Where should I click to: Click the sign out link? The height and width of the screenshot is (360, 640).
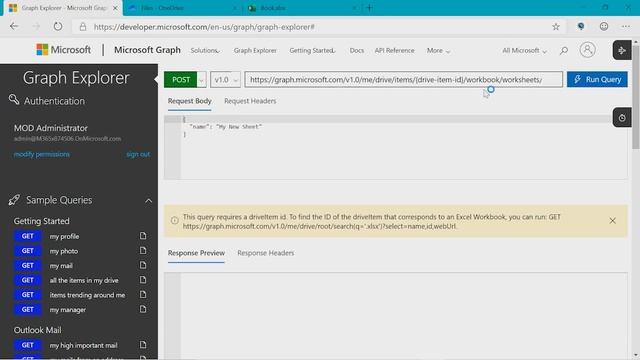[138, 154]
